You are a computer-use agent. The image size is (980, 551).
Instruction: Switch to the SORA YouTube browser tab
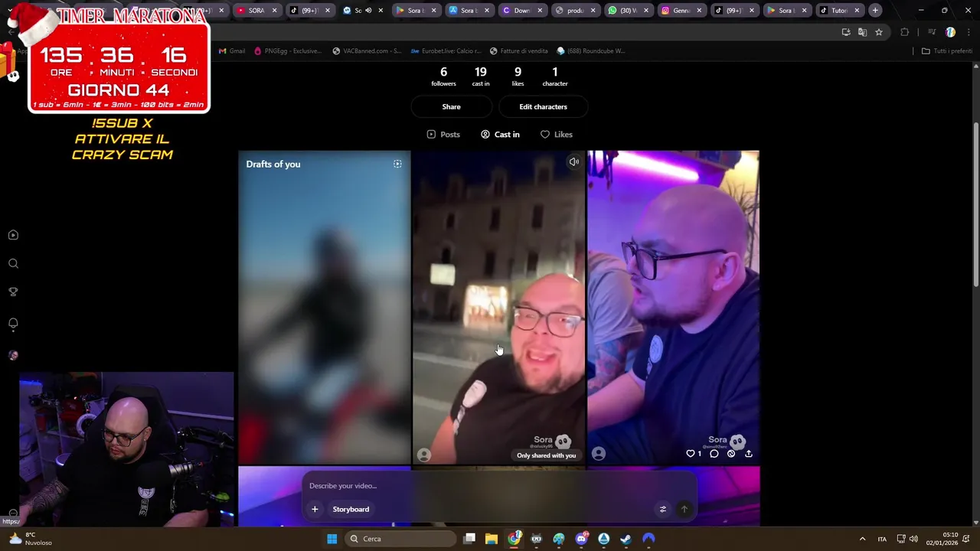(x=256, y=10)
